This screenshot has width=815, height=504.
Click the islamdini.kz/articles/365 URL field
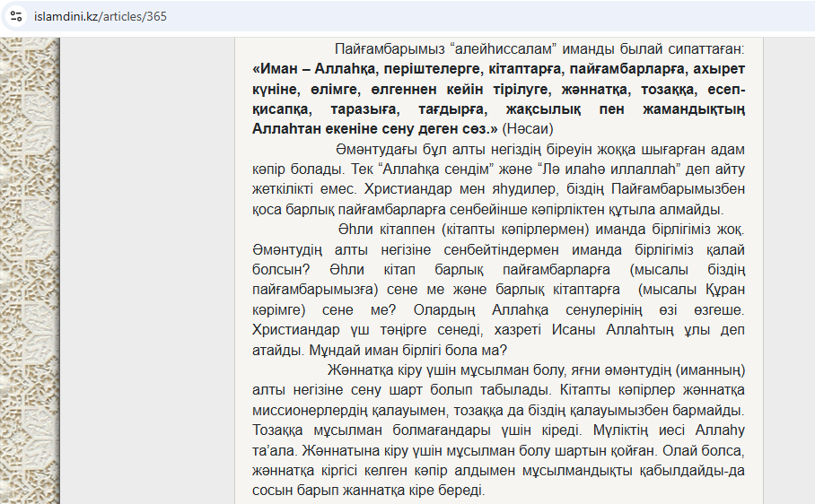pyautogui.click(x=101, y=16)
